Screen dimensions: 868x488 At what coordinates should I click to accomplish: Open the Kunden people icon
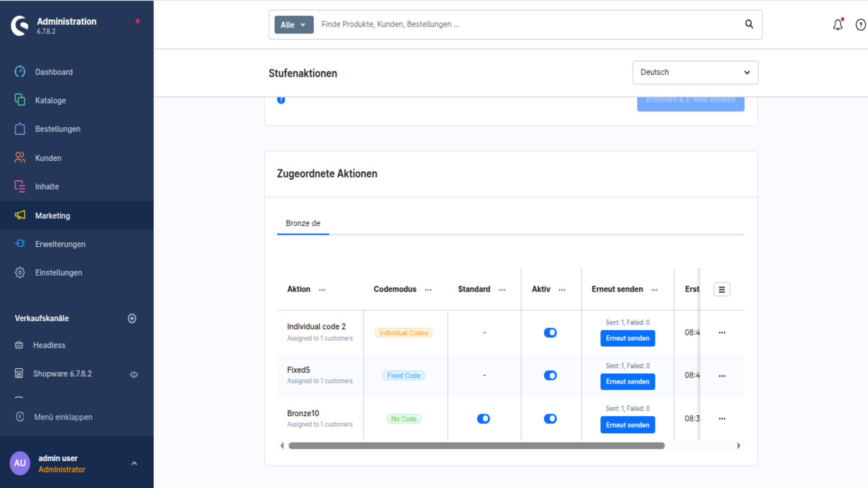click(x=20, y=157)
